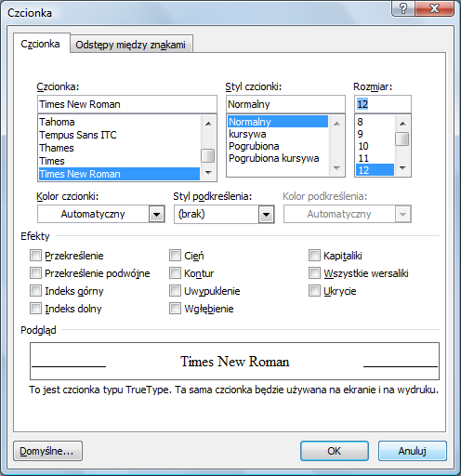Click font list scroll up arrow
461x476 pixels.
(208, 124)
